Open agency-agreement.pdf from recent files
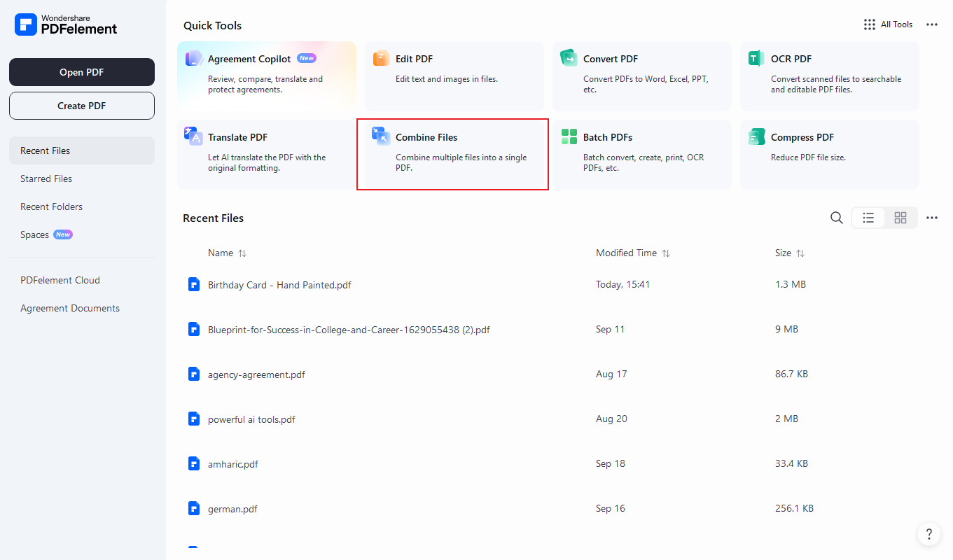Screen dimensions: 953x560 click(x=256, y=374)
